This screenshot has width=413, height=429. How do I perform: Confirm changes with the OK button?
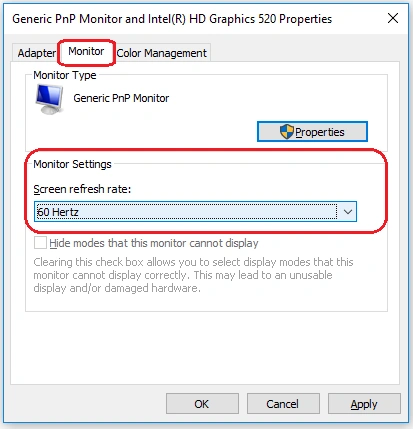202,404
